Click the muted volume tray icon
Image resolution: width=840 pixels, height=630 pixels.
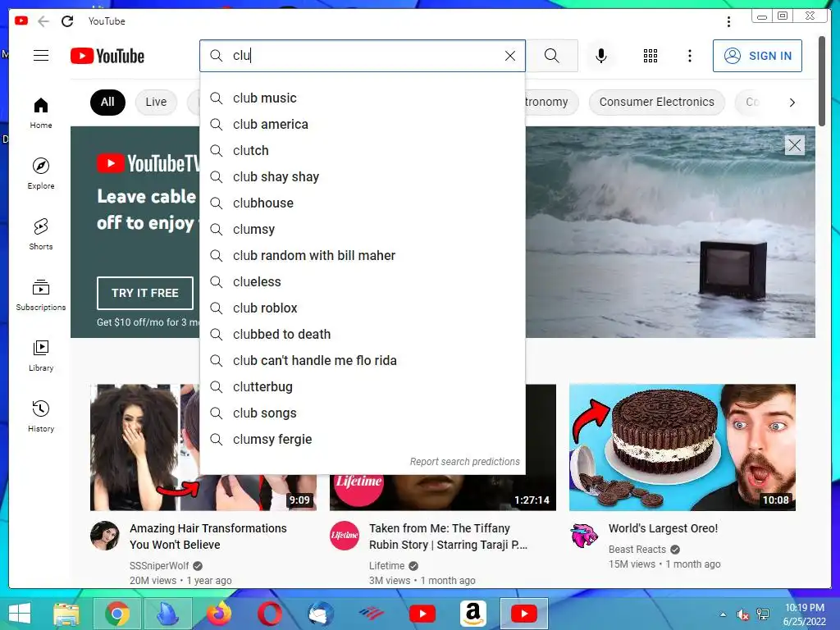click(743, 614)
